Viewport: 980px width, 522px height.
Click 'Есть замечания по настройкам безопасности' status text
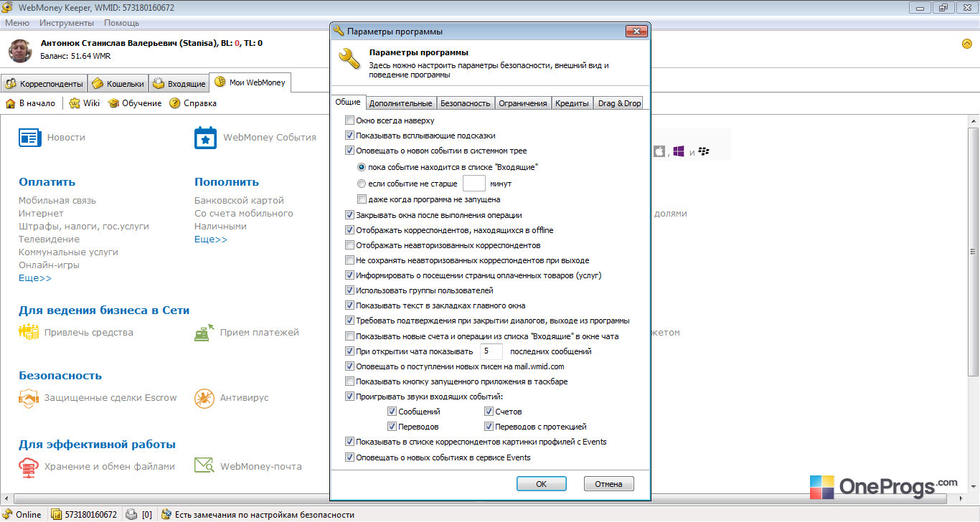click(265, 515)
